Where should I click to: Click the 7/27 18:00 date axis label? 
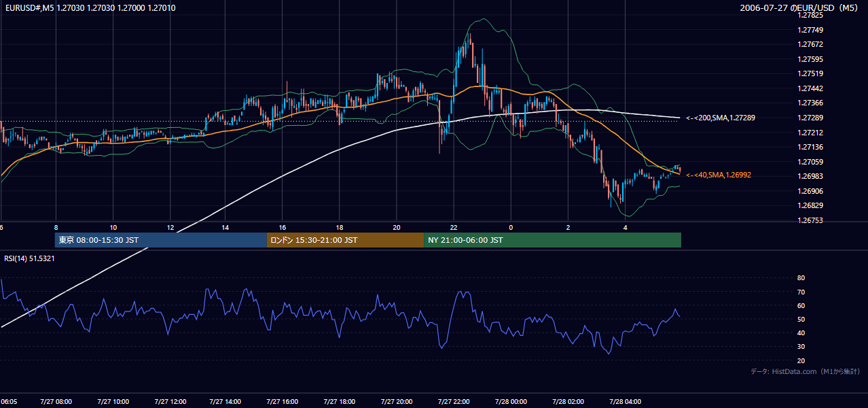[x=340, y=402]
